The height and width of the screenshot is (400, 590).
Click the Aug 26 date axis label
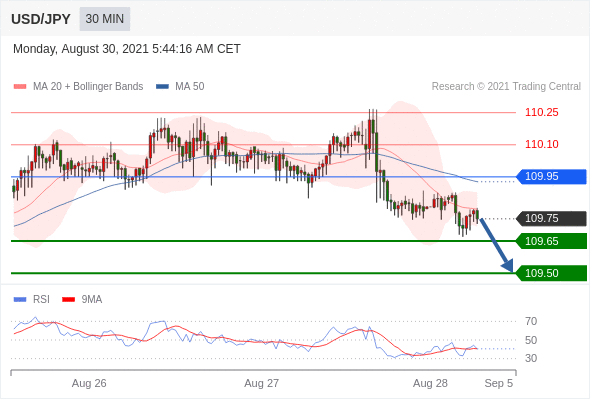[89, 383]
